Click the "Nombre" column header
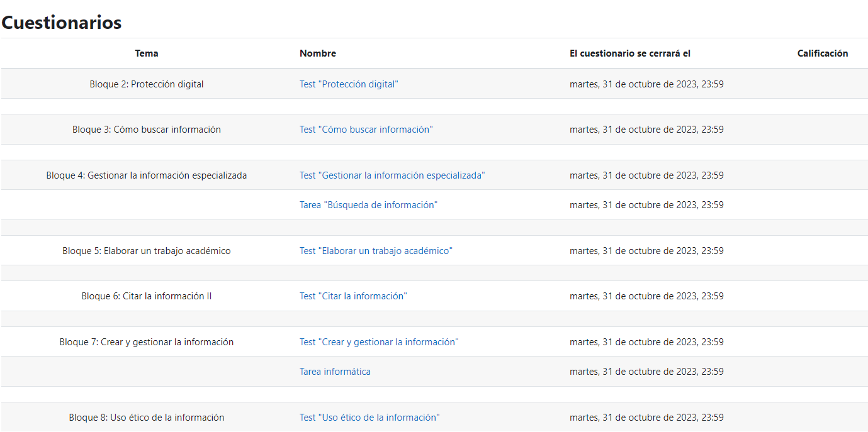Image resolution: width=868 pixels, height=432 pixels. pos(318,53)
